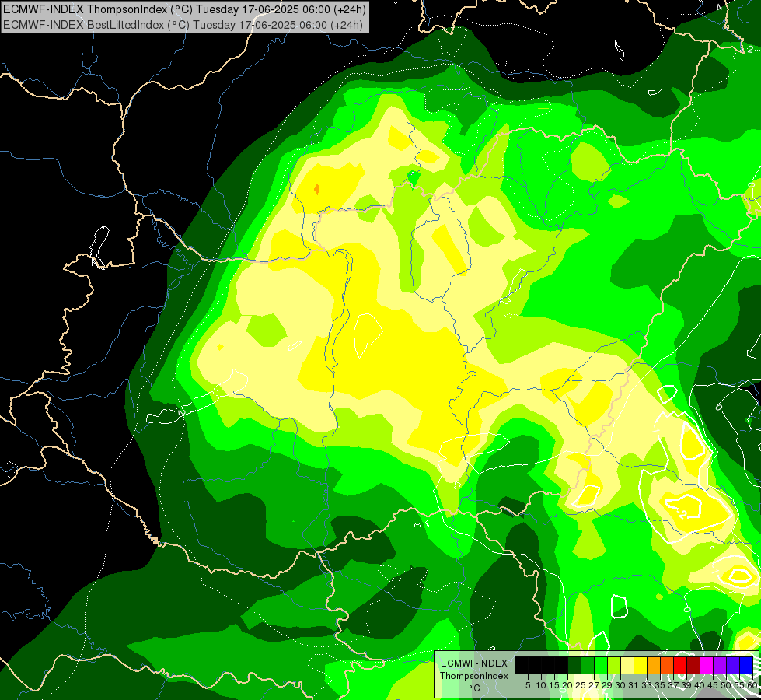Screen dimensions: 761x700
Task: Click the legend tick value 29
Action: (606, 685)
